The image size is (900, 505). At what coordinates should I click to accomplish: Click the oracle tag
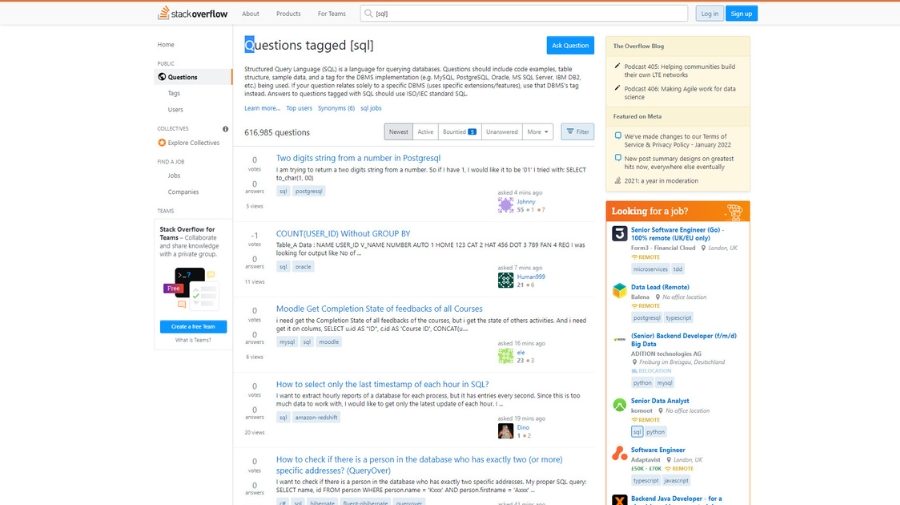pos(303,267)
